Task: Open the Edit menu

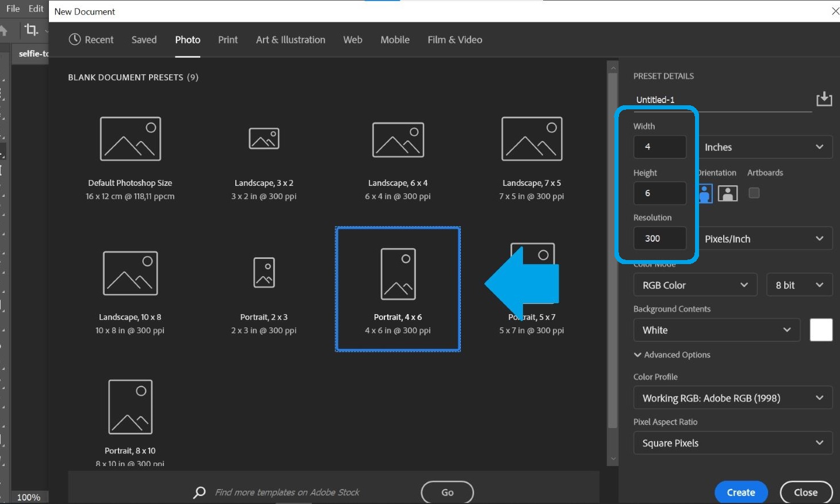Action: tap(36, 8)
